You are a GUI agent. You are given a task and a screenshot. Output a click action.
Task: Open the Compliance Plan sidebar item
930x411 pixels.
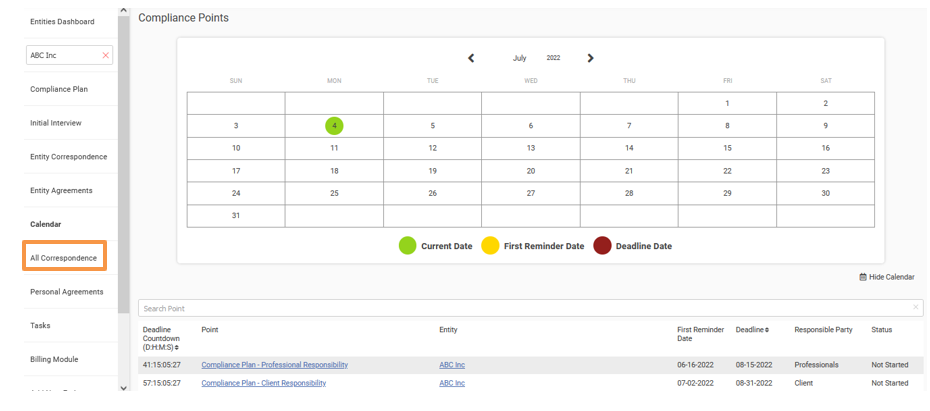[59, 89]
